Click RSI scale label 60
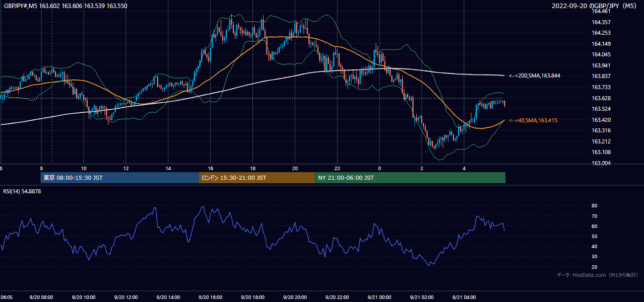Viewport: 644px width, 302px height. pyautogui.click(x=595, y=226)
